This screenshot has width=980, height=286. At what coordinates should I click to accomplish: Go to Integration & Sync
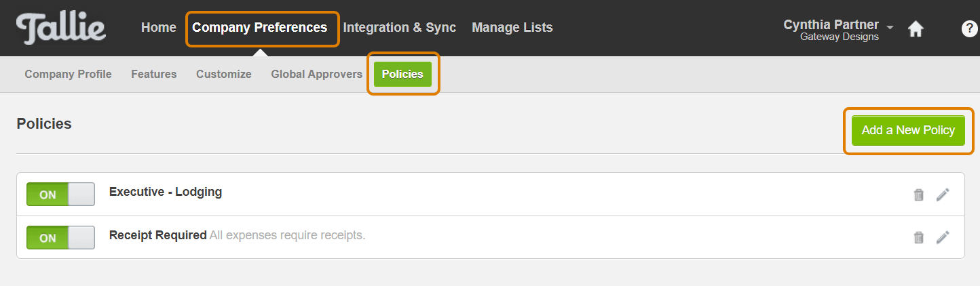point(400,28)
